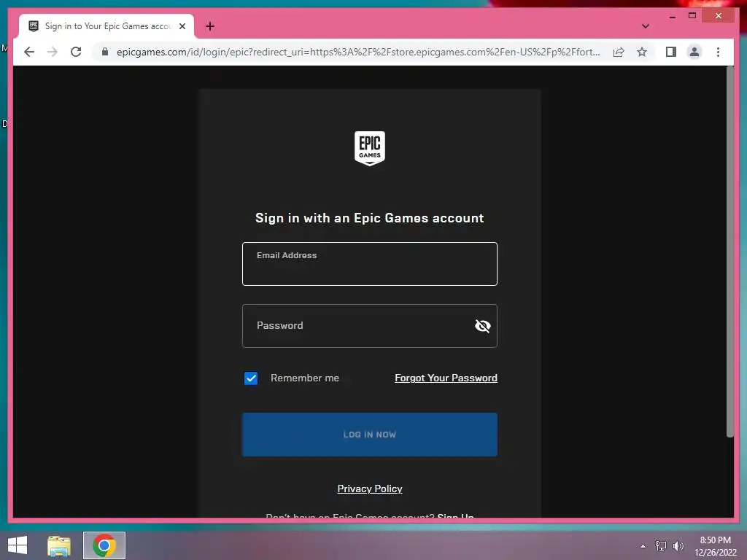Open the Privacy Policy link
Image resolution: width=747 pixels, height=560 pixels.
[x=370, y=489]
